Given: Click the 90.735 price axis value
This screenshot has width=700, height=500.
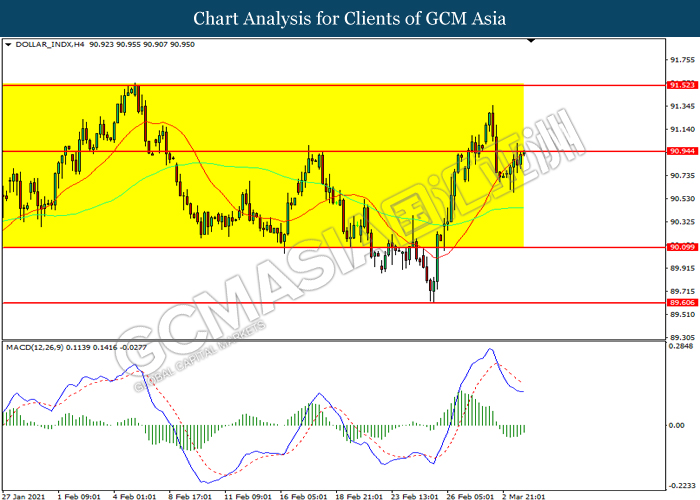Looking at the screenshot, I should point(683,175).
